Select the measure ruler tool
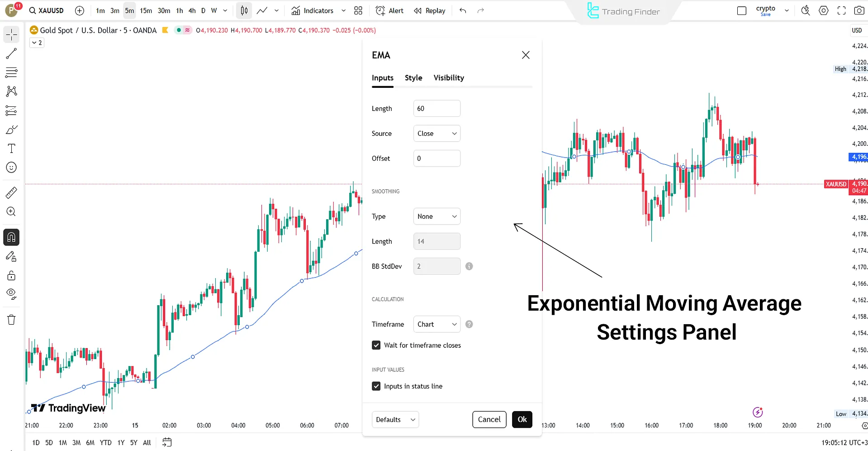 pos(11,192)
